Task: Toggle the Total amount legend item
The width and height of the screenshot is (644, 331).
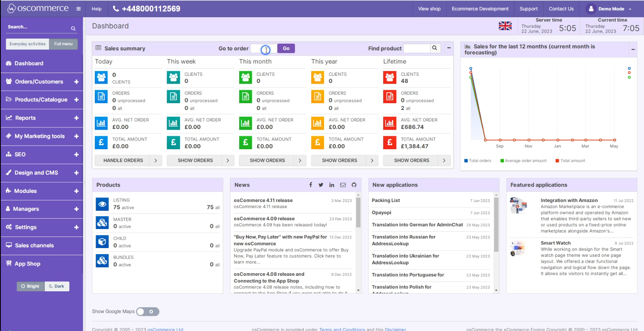Action: coord(570,161)
